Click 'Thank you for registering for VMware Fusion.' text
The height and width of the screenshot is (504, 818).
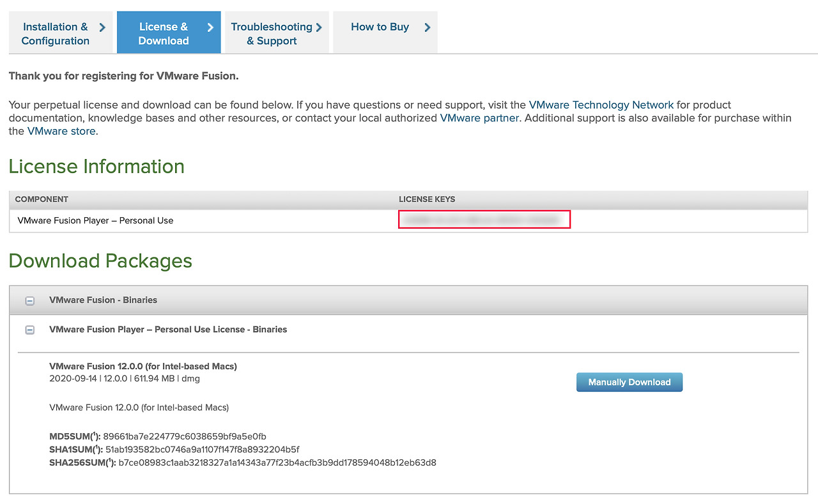[x=124, y=76]
